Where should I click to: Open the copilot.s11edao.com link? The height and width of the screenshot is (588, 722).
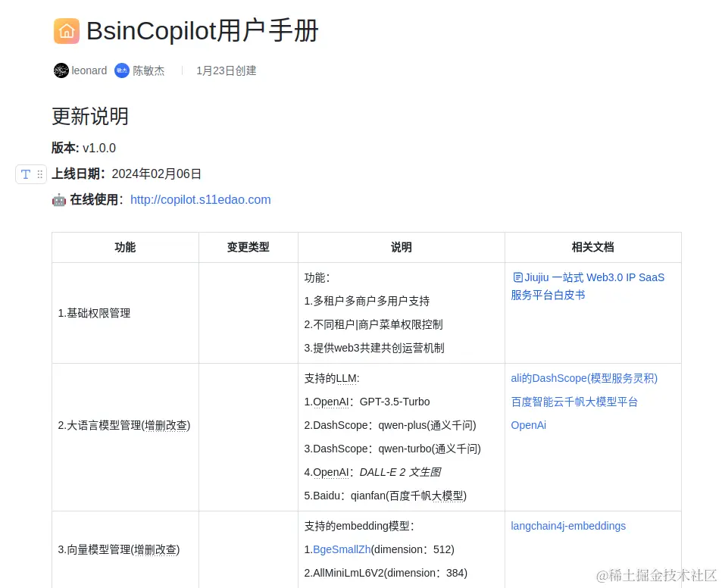(200, 200)
